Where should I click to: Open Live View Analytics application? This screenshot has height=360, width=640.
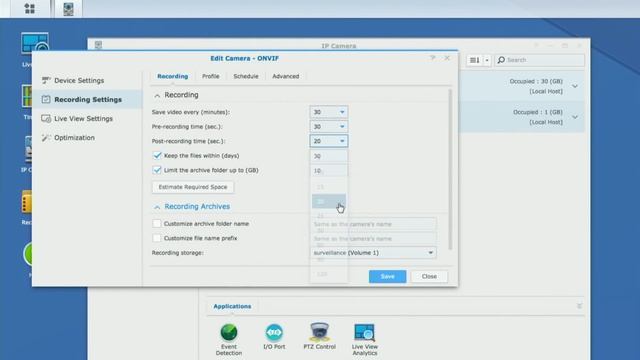click(x=364, y=339)
